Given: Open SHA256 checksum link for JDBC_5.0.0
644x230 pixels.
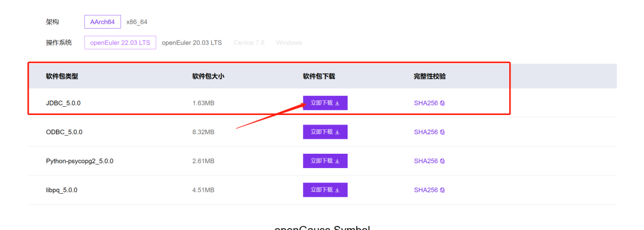Looking at the screenshot, I should 426,103.
